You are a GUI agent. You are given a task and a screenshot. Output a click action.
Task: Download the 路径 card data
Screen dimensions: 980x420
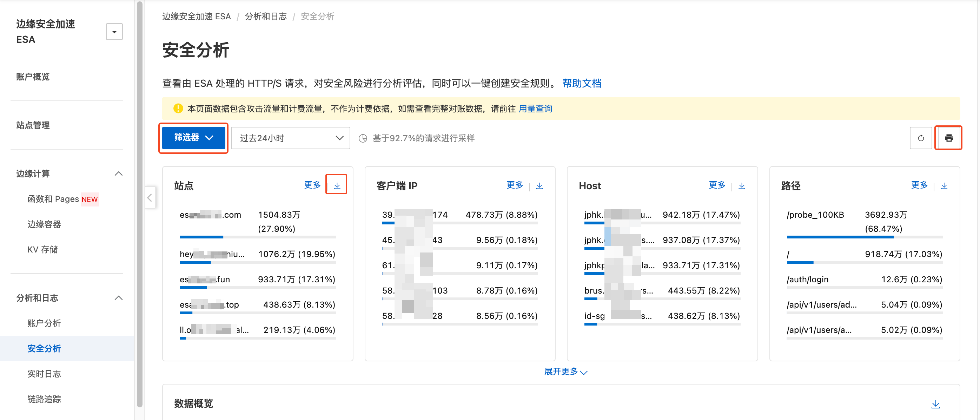click(x=944, y=185)
